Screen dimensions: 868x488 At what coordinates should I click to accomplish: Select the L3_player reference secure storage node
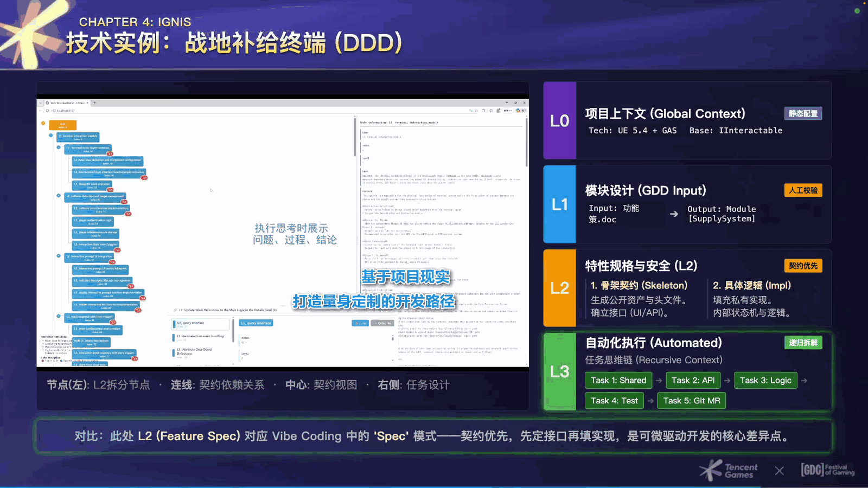[95, 234]
